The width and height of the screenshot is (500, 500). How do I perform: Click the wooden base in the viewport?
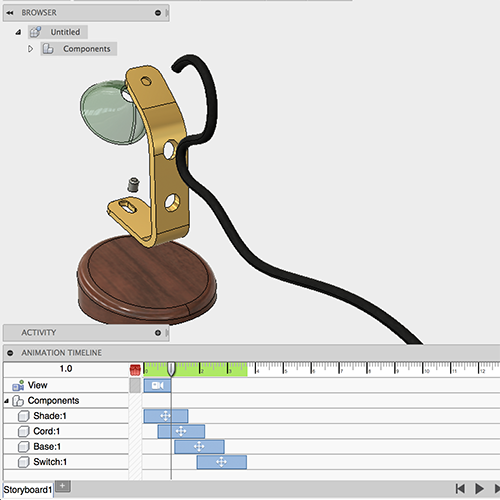(147, 280)
